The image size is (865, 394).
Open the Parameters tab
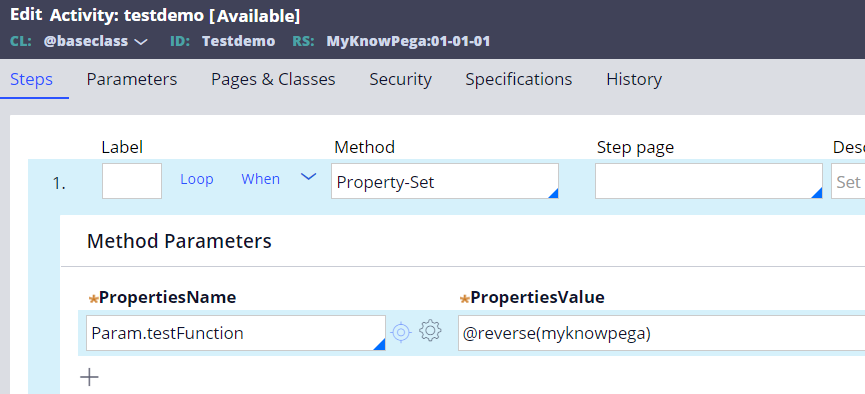[132, 79]
